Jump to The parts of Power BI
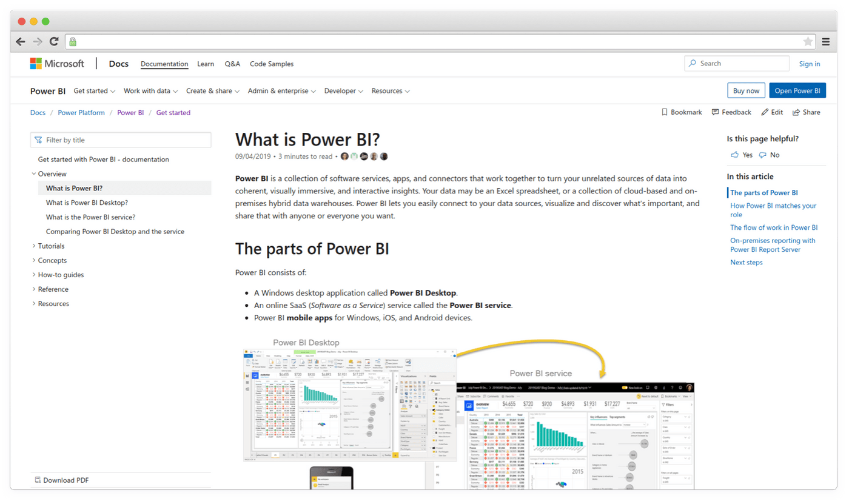 click(x=764, y=193)
